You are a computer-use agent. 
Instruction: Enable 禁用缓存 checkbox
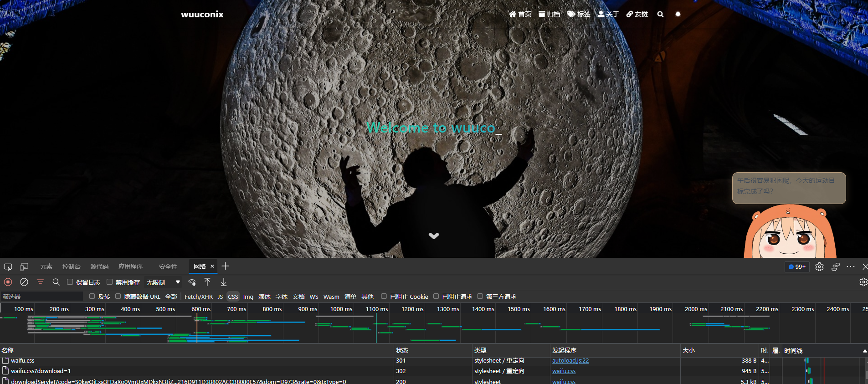pyautogui.click(x=109, y=282)
